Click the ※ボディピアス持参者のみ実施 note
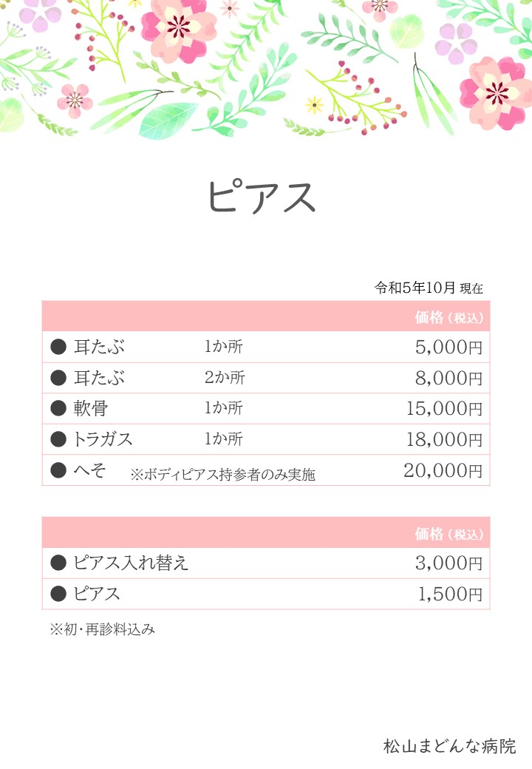 [x=223, y=474]
